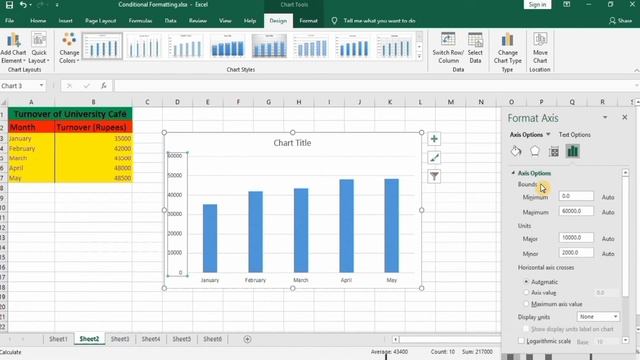640x360 pixels.
Task: Select the Axis value radio button
Action: pos(526,293)
